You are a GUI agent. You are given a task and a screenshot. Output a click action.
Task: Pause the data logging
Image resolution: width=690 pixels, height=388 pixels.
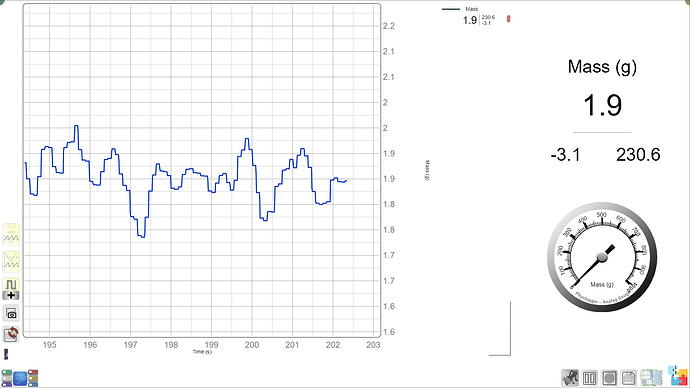click(x=589, y=377)
